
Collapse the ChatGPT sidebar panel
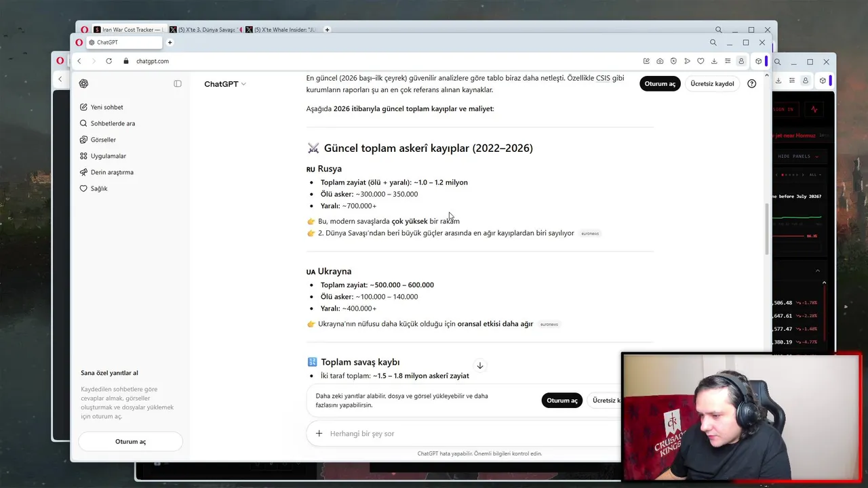[178, 83]
